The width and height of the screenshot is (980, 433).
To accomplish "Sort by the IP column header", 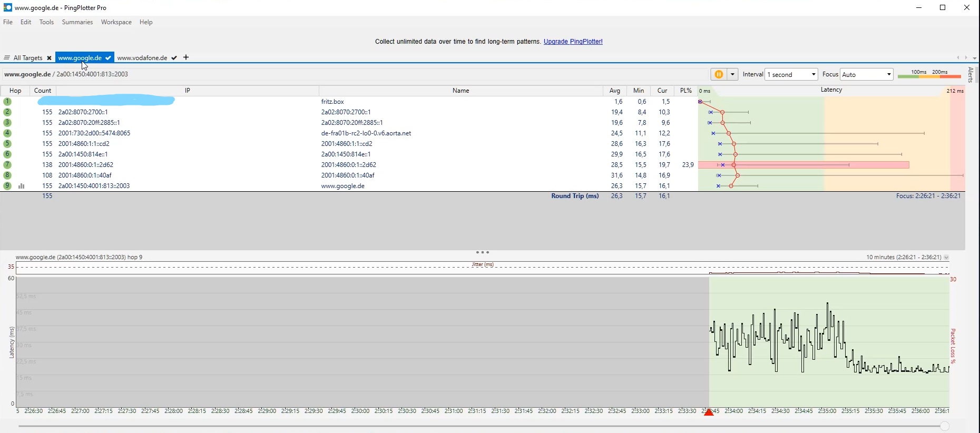I will pos(187,91).
